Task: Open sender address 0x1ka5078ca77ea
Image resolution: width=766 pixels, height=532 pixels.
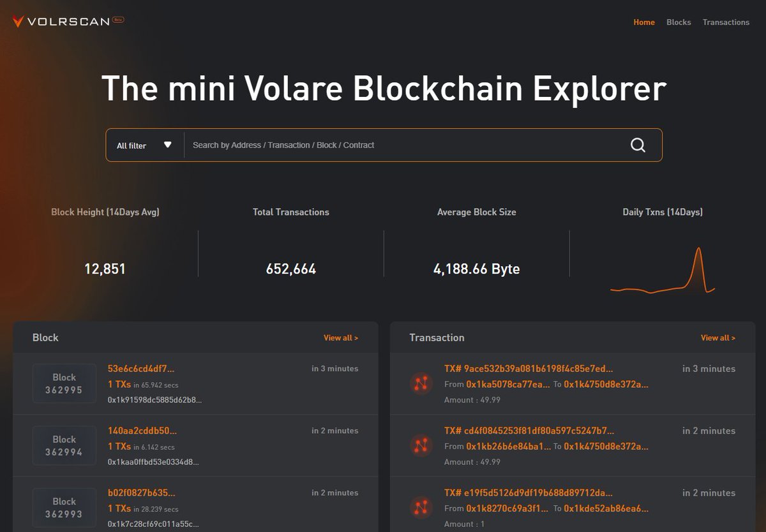Action: tap(507, 384)
